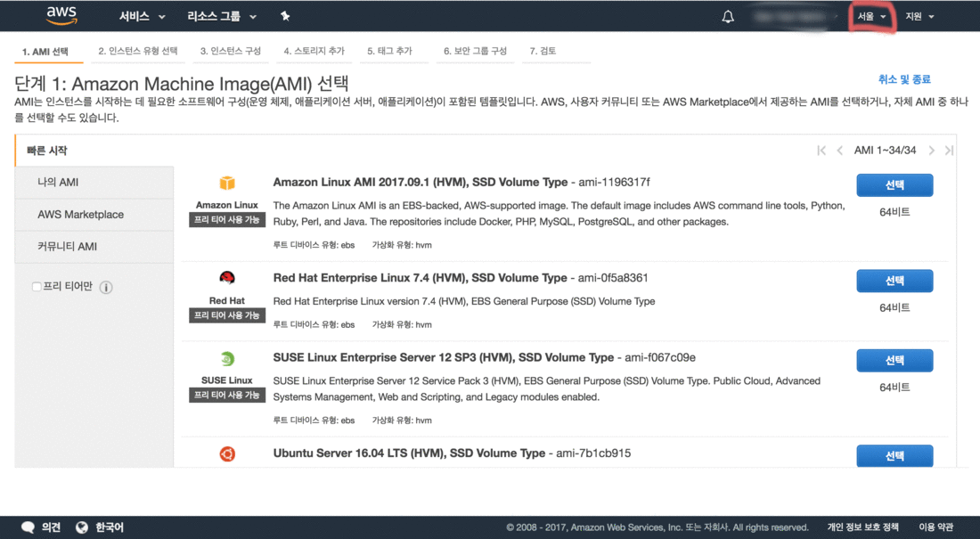Click the Ubuntu logo icon
Screen dimensions: 980x539
[227, 454]
